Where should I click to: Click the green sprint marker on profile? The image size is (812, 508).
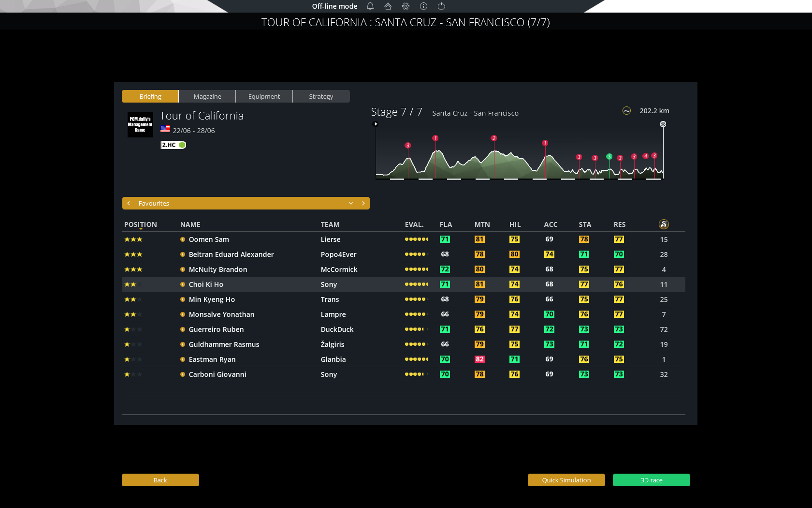[609, 157]
